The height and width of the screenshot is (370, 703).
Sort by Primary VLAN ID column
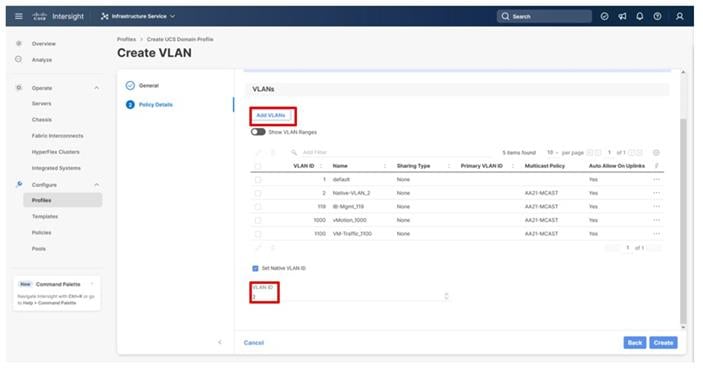(482, 166)
